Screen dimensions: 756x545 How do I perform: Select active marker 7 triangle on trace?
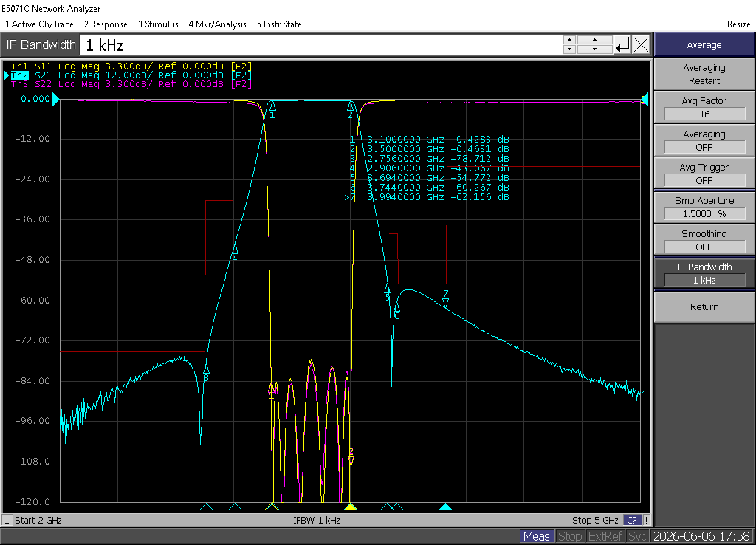445,302
